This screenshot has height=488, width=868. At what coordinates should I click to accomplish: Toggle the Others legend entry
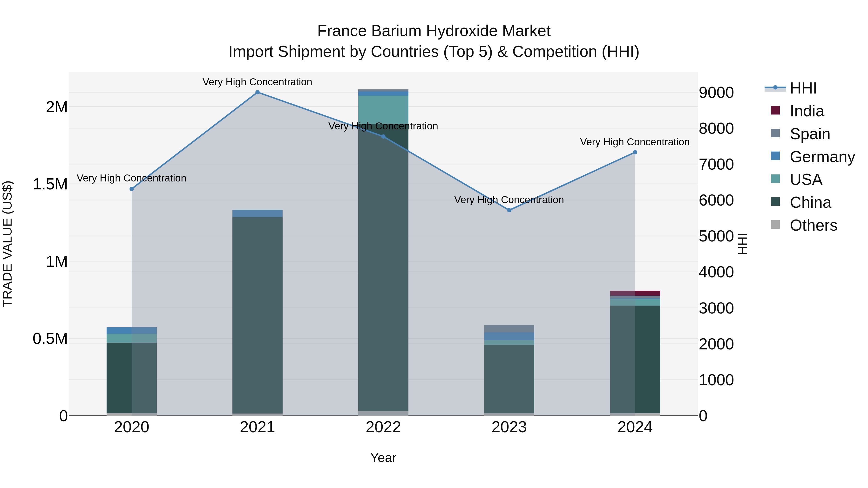click(x=804, y=225)
